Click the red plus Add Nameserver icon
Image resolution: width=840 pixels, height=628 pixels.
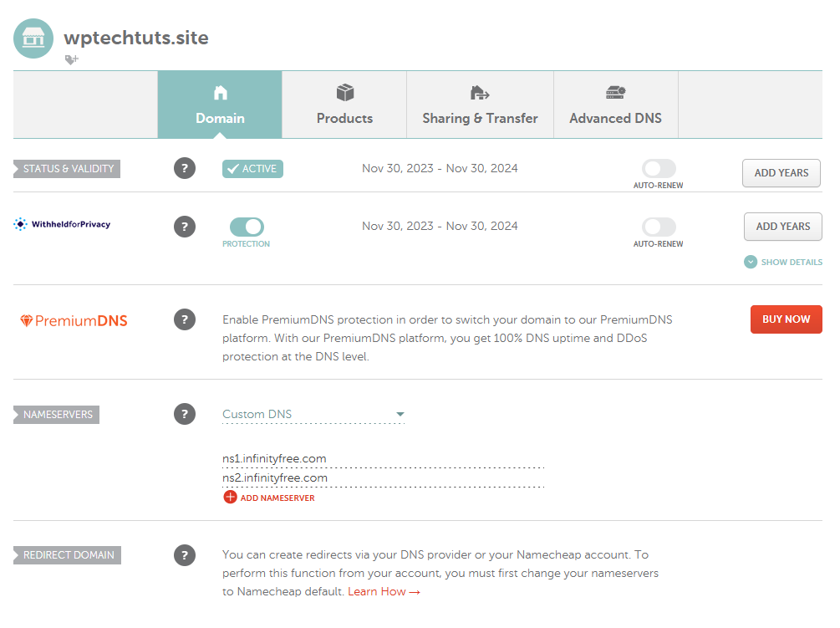pos(231,498)
